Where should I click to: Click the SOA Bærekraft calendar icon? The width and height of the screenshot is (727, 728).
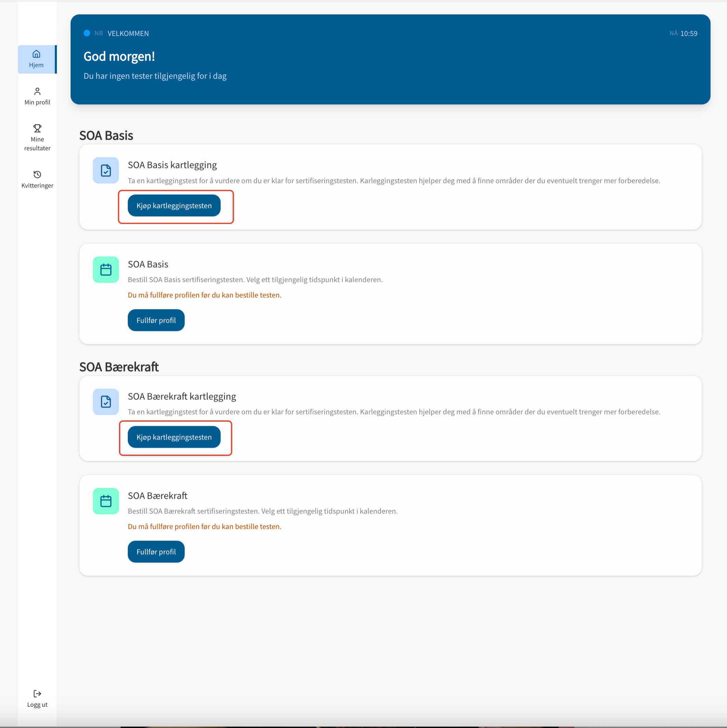[106, 501]
